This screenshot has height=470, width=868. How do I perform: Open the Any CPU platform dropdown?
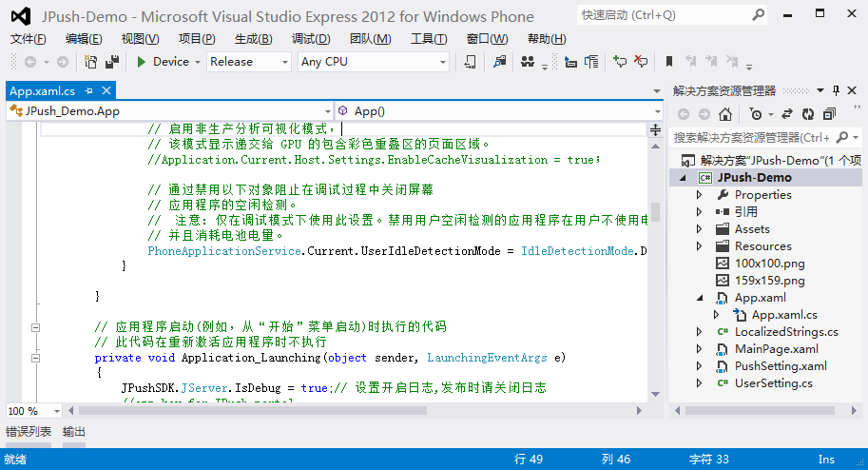[443, 62]
